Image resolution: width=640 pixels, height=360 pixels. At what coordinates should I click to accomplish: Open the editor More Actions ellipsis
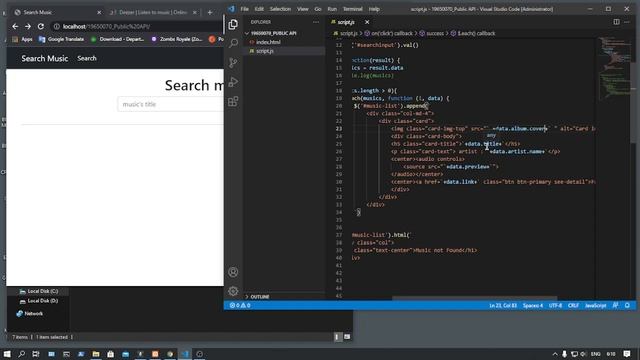point(627,22)
